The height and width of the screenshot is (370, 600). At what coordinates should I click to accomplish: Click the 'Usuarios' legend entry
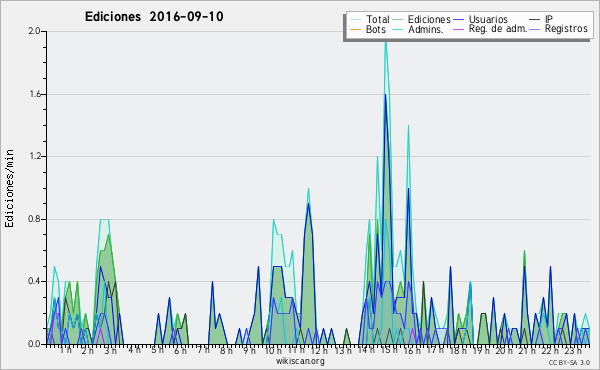(x=488, y=19)
